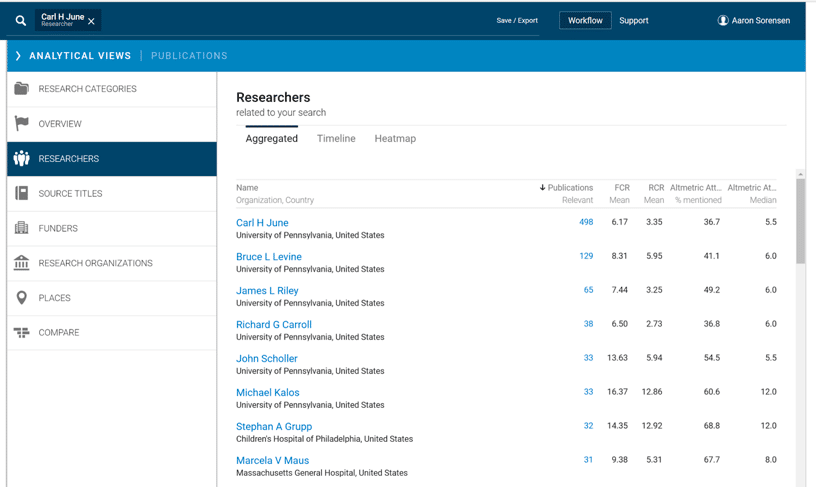The height and width of the screenshot is (487, 816).
Task: Open the Save / Export option
Action: coord(517,20)
